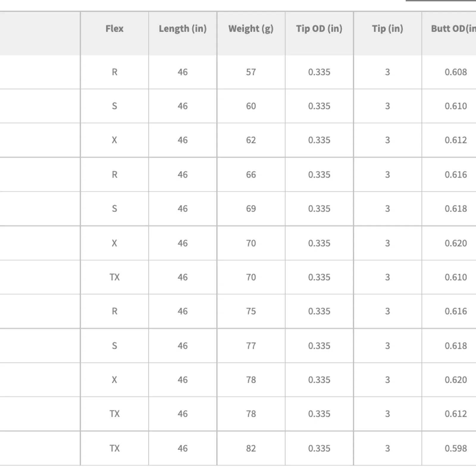Click the Tip (in) column header

click(x=387, y=29)
